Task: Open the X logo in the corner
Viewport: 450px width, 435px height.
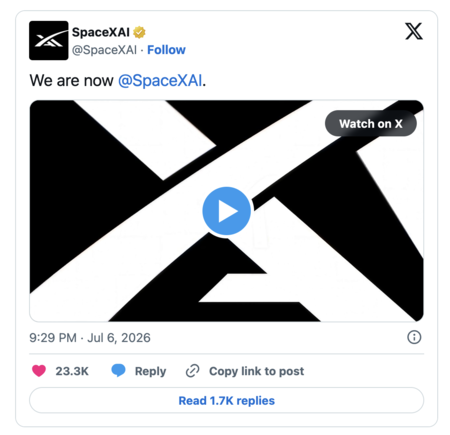Action: click(414, 31)
